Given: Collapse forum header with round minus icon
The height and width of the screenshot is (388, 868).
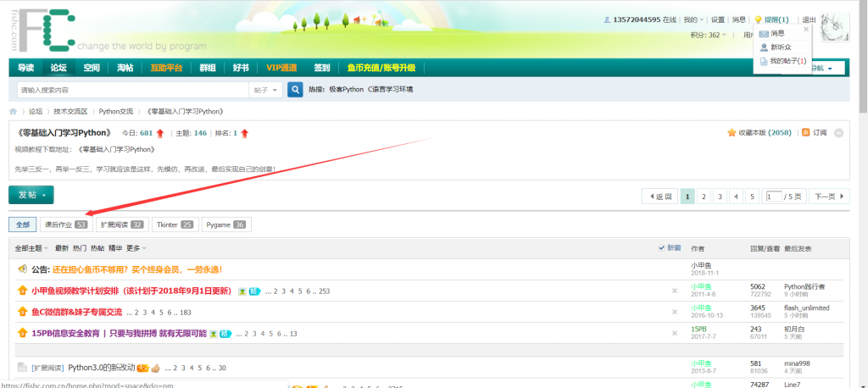Looking at the screenshot, I should (838, 133).
